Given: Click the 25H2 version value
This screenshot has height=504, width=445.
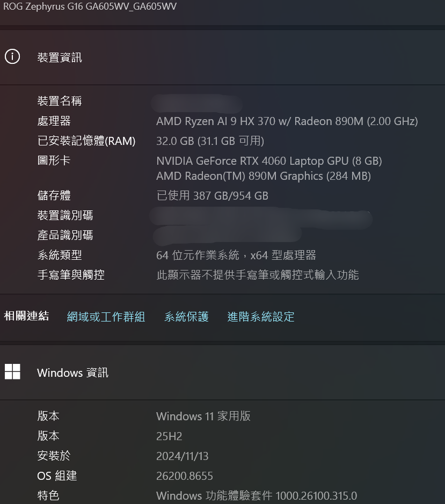Looking at the screenshot, I should 169,436.
